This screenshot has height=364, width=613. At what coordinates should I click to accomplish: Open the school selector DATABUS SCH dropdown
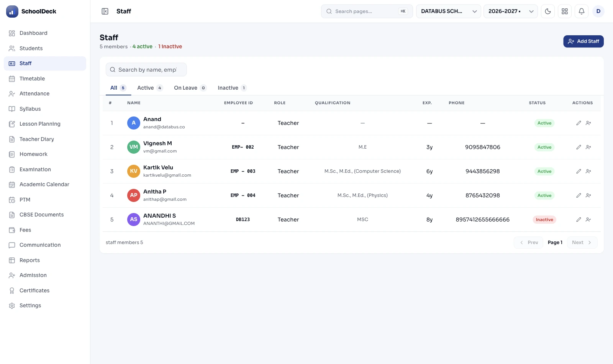(x=448, y=11)
